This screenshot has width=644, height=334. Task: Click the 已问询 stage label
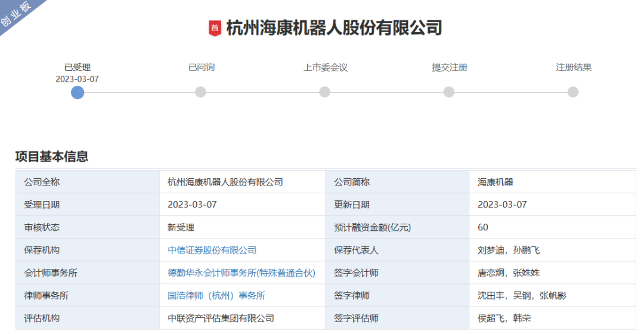[202, 67]
